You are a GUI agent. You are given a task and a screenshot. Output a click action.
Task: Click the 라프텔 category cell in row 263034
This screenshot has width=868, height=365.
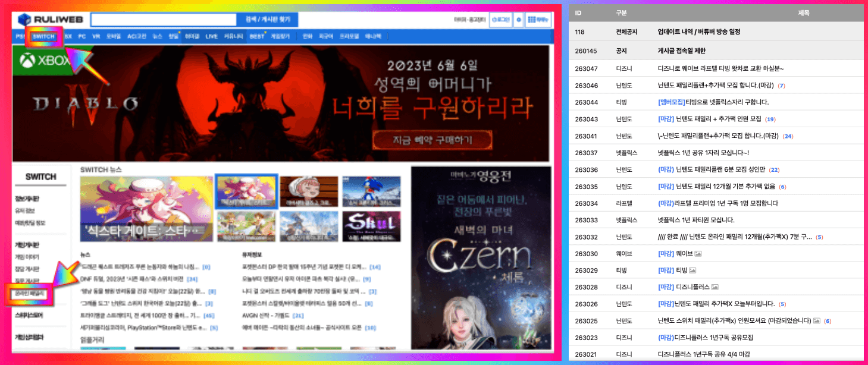pos(624,203)
